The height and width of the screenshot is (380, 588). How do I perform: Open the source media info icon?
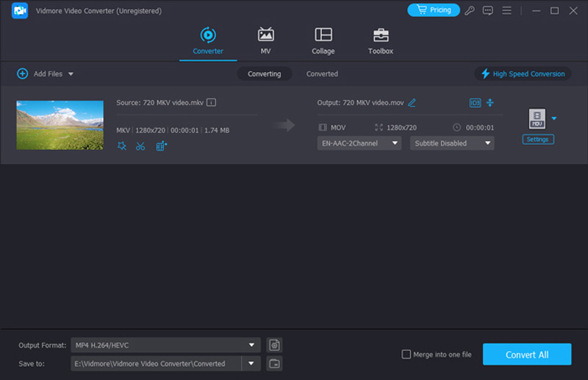coord(211,103)
